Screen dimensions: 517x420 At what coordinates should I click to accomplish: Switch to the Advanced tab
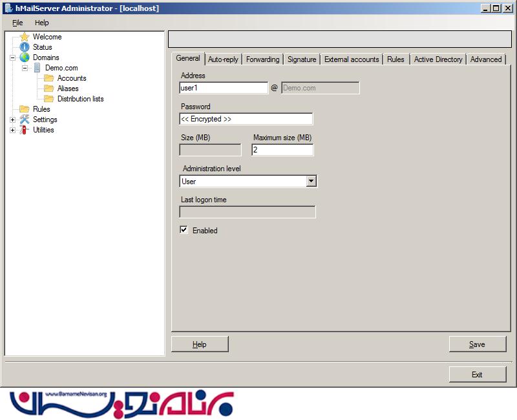[x=486, y=59]
